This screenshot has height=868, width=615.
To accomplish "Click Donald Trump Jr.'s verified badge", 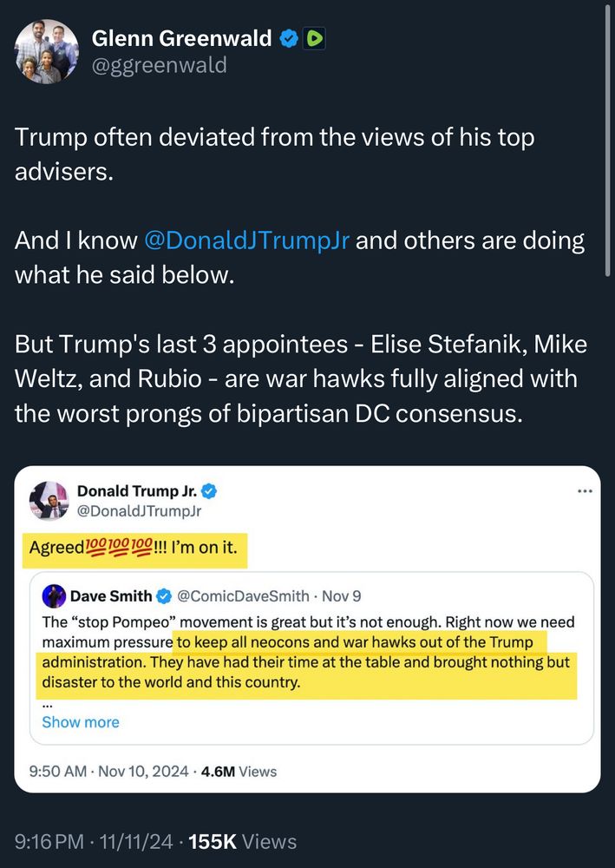I will pos(209,491).
